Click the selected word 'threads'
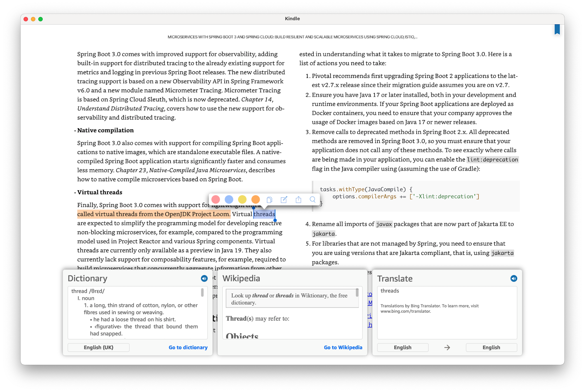 coord(264,214)
